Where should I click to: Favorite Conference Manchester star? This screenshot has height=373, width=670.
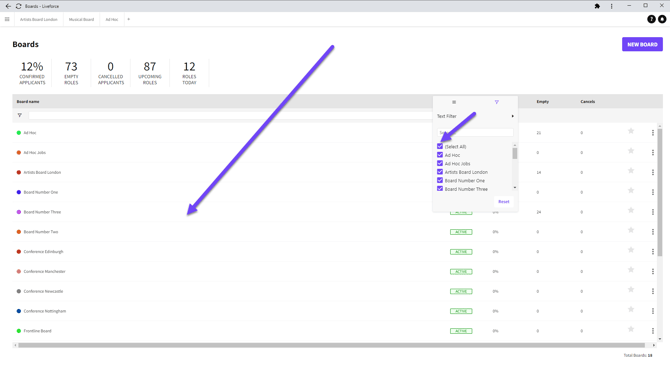coord(631,270)
